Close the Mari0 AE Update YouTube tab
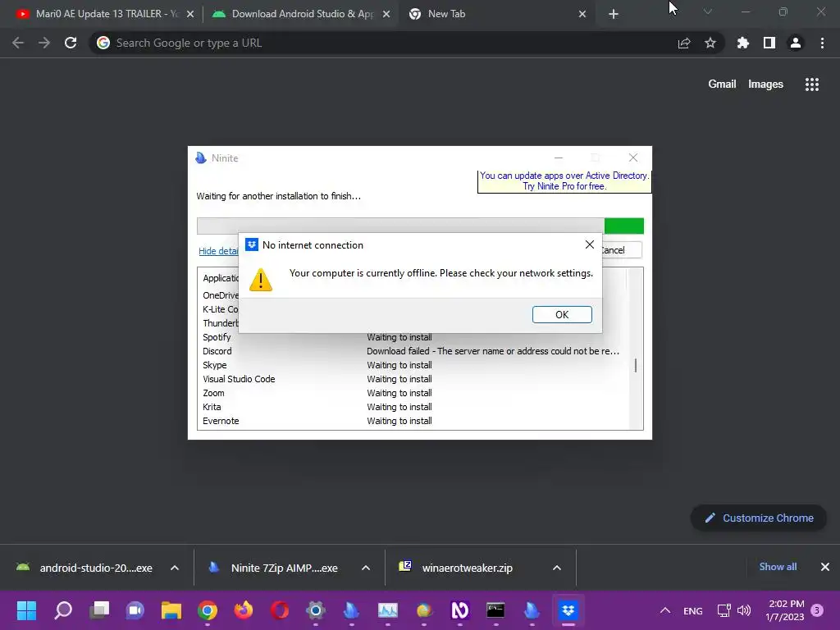The width and height of the screenshot is (840, 630). [190, 15]
